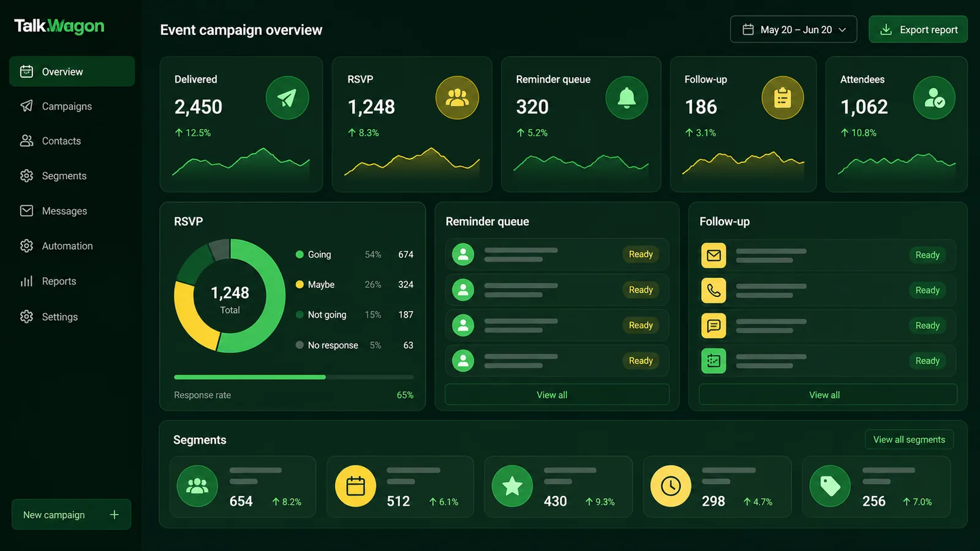
Task: Click the 65% response rate value
Action: tap(405, 395)
